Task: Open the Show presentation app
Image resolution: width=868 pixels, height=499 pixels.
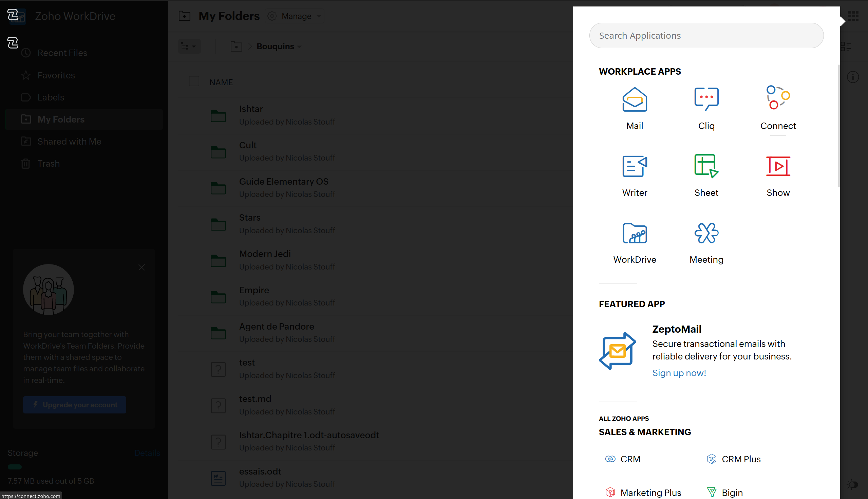Action: click(778, 166)
